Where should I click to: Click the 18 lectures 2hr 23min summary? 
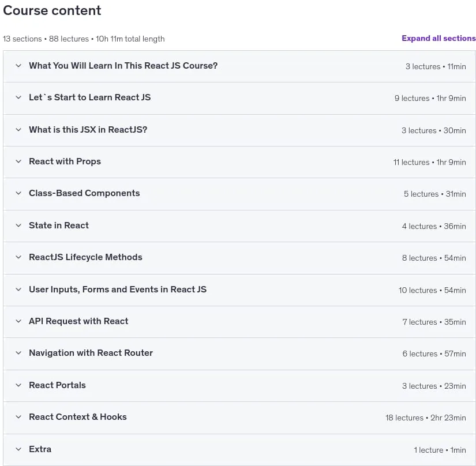click(x=426, y=418)
